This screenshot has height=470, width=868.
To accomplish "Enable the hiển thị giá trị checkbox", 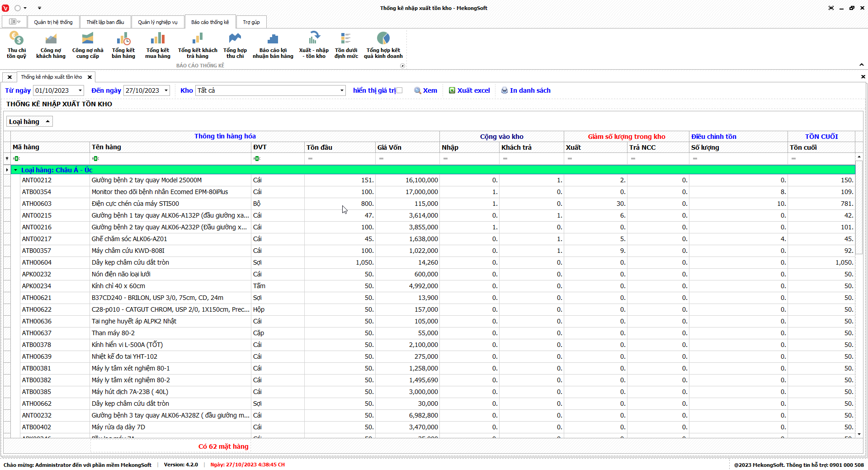I will click(x=399, y=90).
